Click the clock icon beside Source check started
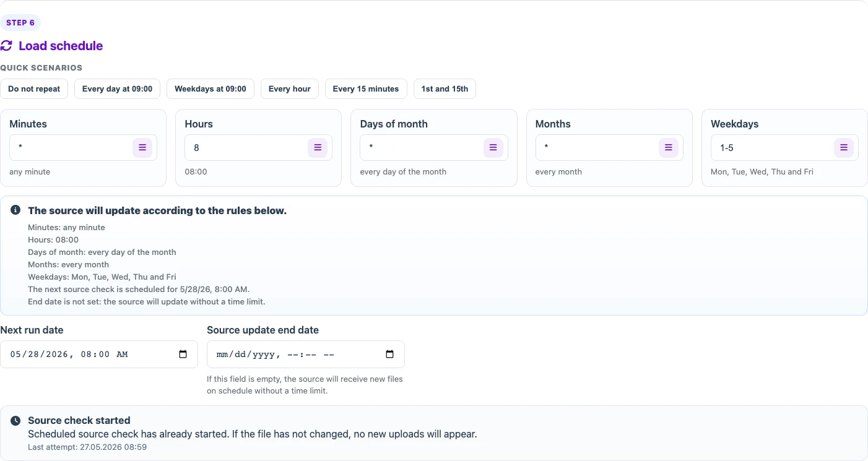Screen dimensions: 868x461 click(x=16, y=421)
